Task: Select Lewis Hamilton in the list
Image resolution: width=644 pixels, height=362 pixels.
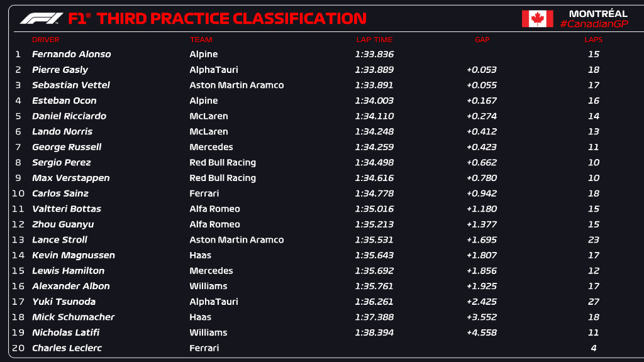Action: (x=68, y=271)
